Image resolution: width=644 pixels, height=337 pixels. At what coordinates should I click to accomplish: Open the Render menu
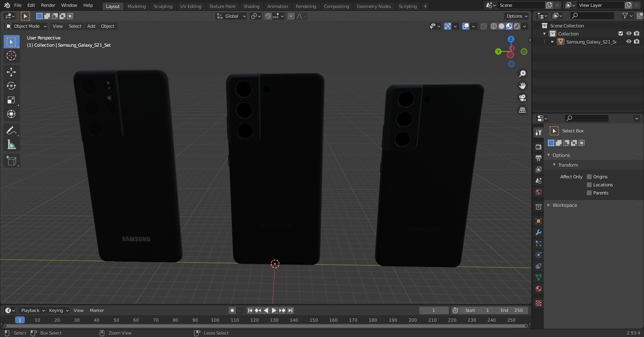point(48,5)
